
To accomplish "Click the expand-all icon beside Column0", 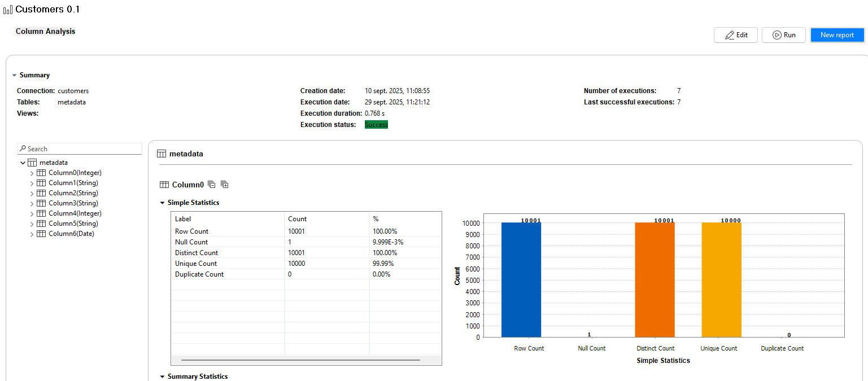I will 224,184.
